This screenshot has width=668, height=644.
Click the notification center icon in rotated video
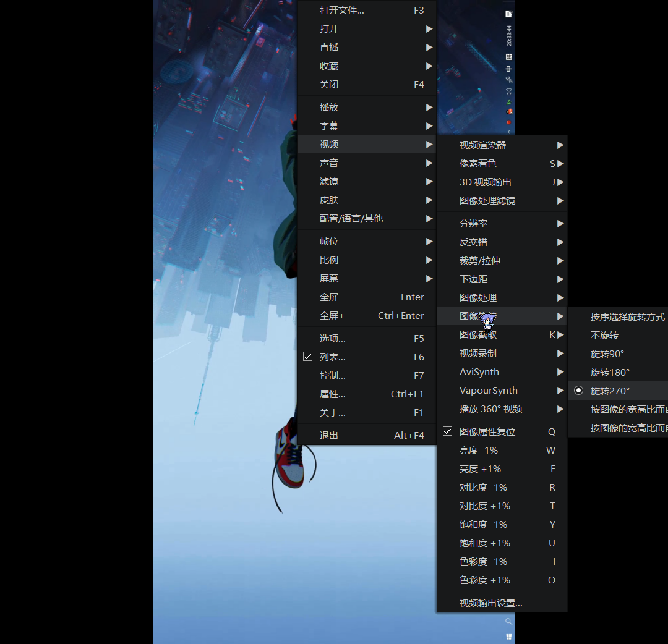tap(508, 14)
